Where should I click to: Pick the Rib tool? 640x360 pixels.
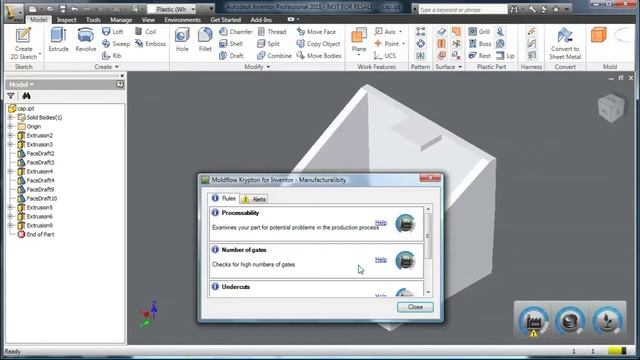click(x=112, y=56)
